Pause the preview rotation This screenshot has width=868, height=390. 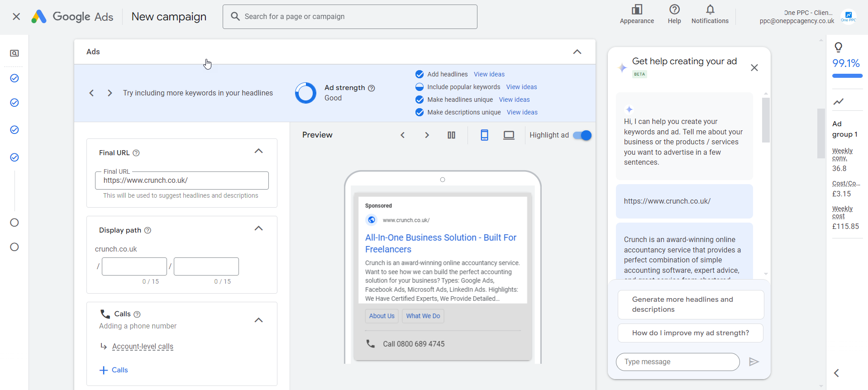coord(451,135)
